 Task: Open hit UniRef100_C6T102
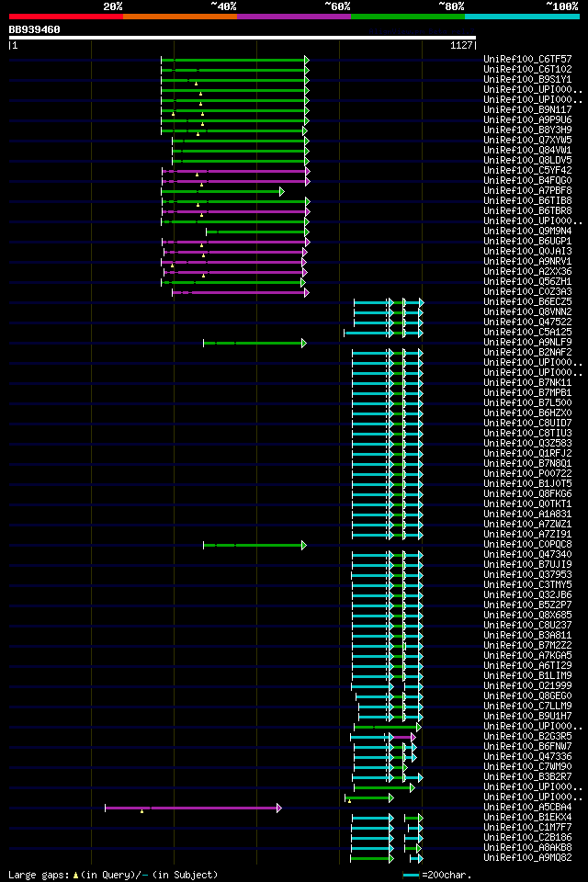pyautogui.click(x=527, y=69)
